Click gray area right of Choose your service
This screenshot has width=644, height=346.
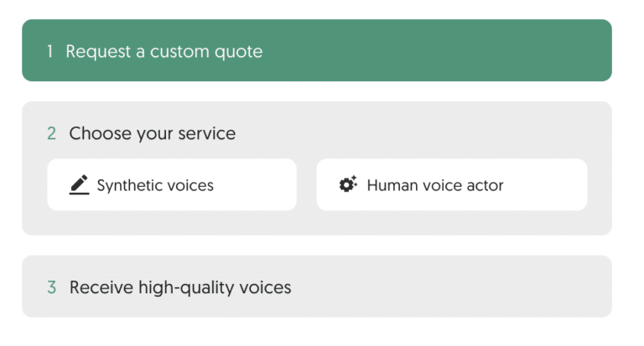pyautogui.click(x=419, y=134)
